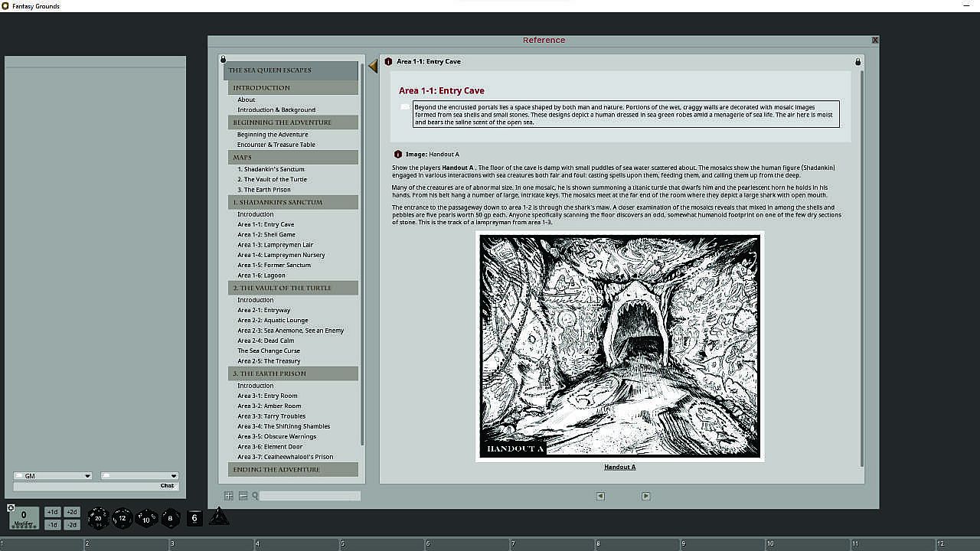Select the d12 die icon
980x551 pixels.
point(122,518)
